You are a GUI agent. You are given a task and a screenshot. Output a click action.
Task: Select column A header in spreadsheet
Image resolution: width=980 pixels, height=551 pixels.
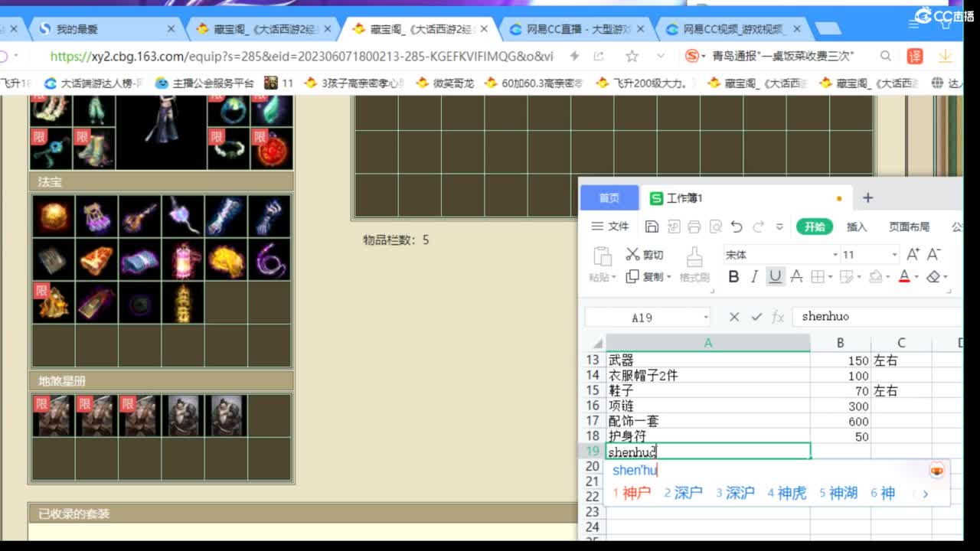click(x=707, y=343)
